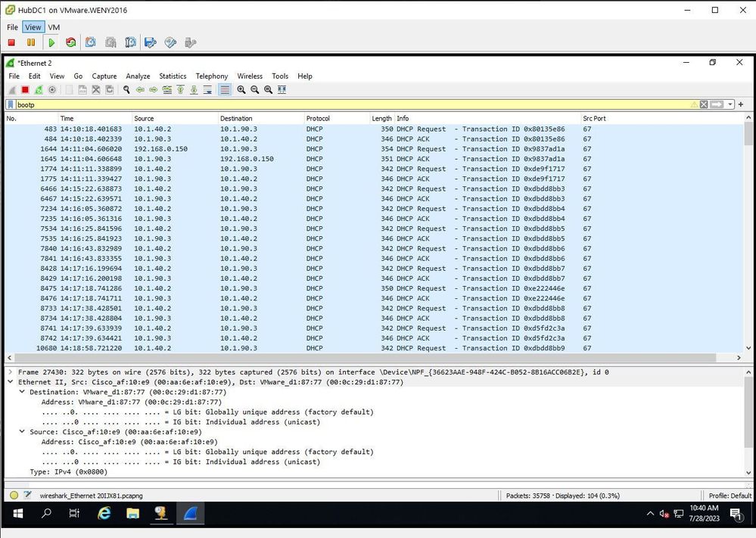Viewport: 756px width, 538px height.
Task: Click the packet details scroll down arrow
Action: pos(748,473)
